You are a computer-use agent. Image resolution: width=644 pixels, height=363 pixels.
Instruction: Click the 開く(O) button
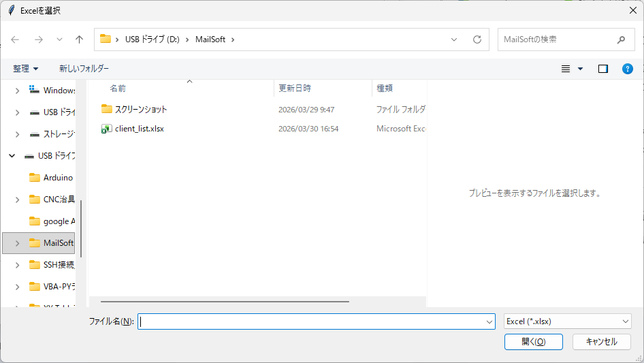pos(533,342)
